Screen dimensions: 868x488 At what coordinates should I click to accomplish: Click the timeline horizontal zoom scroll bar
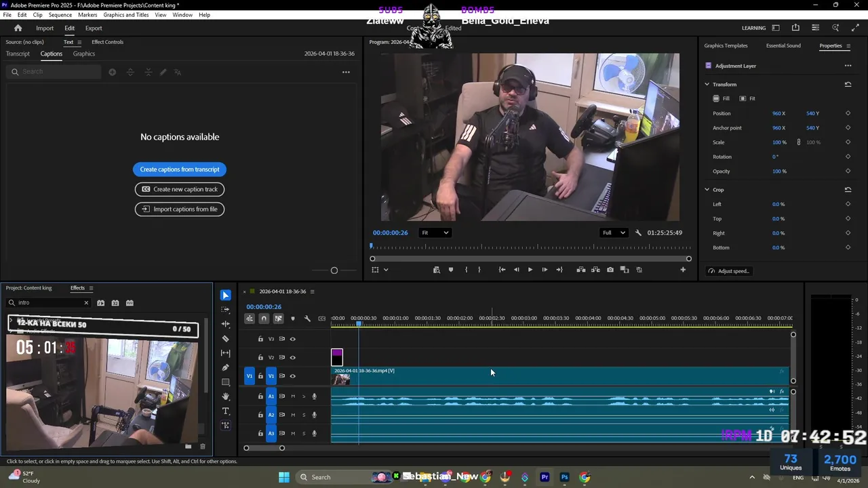pos(264,448)
